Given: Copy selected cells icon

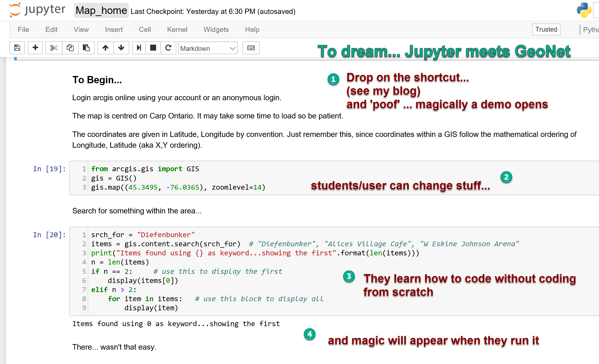Looking at the screenshot, I should (70, 48).
